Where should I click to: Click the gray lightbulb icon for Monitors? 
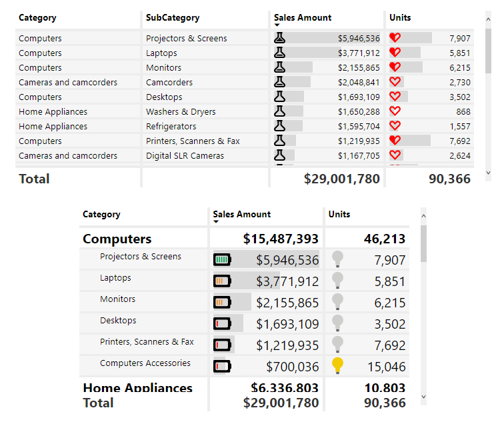[337, 301]
